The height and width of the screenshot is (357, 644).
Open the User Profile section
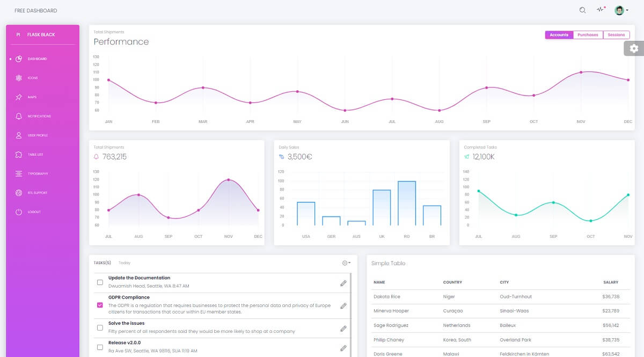coord(38,135)
